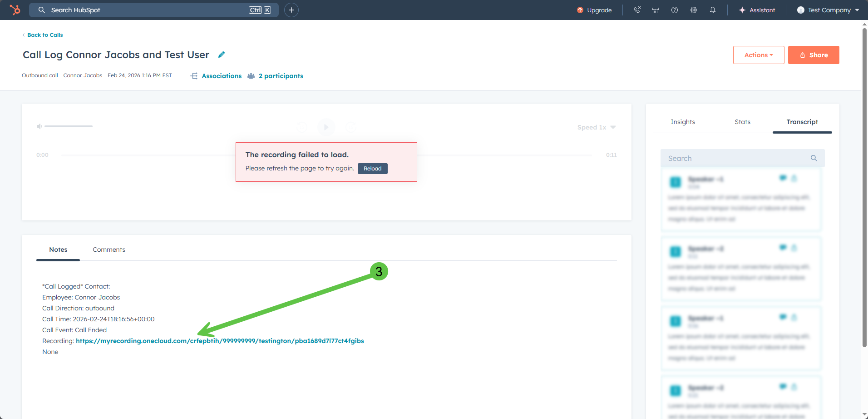The width and height of the screenshot is (868, 419).
Task: Open the help question mark icon
Action: point(675,10)
